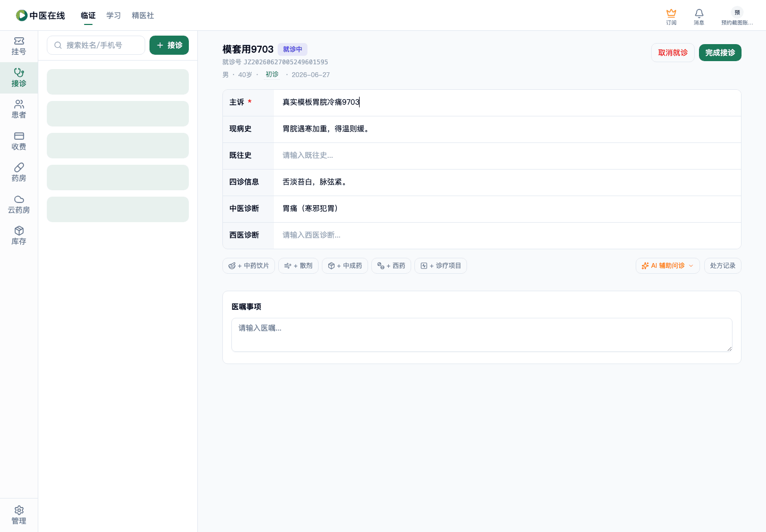This screenshot has height=532, width=766.
Task: Open 处方记录
Action: (722, 266)
